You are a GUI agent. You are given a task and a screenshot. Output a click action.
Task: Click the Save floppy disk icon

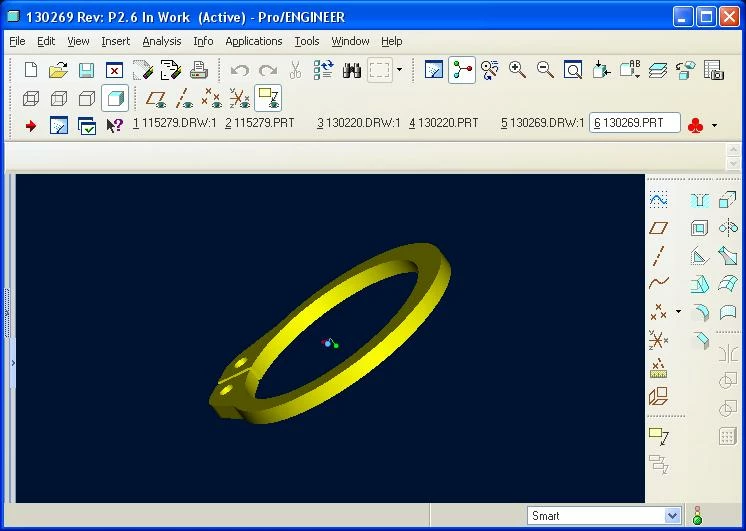[x=86, y=70]
